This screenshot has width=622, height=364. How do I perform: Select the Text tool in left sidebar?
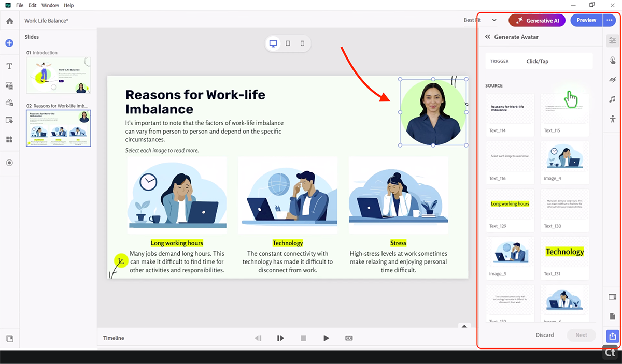(x=9, y=66)
